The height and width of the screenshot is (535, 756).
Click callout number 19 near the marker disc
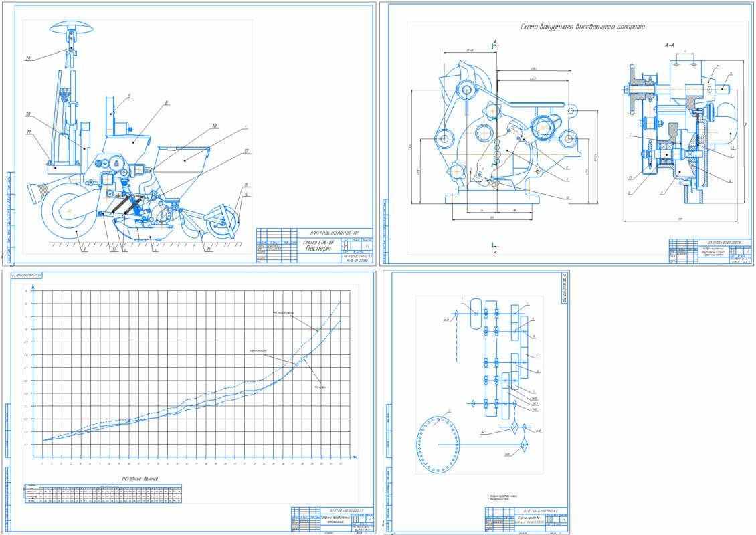click(29, 58)
